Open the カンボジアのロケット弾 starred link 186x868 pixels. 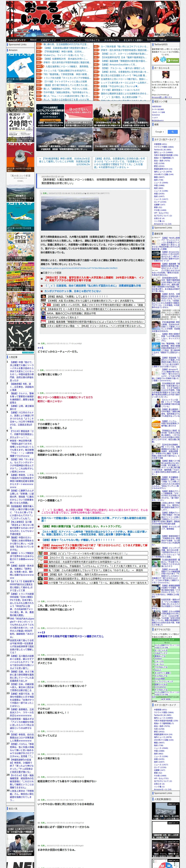pos(73,291)
